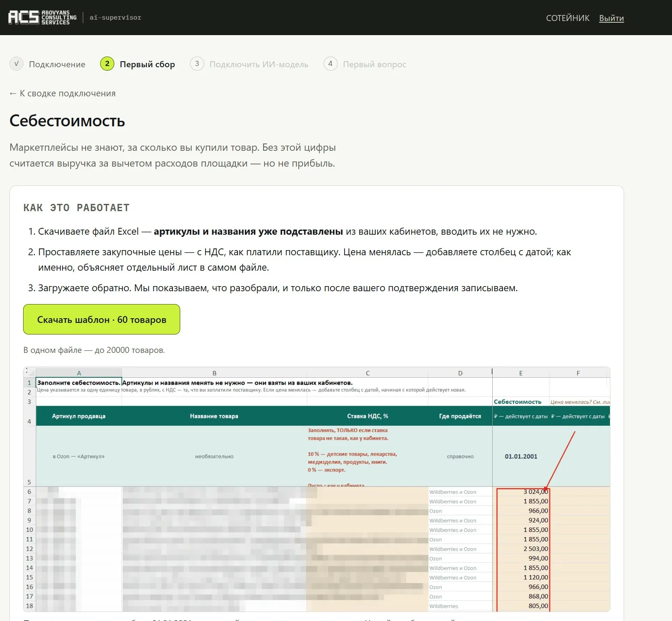Click the "в Ozon — «Артикул»" hint cell
Screen dimensions: 672x621
79,457
